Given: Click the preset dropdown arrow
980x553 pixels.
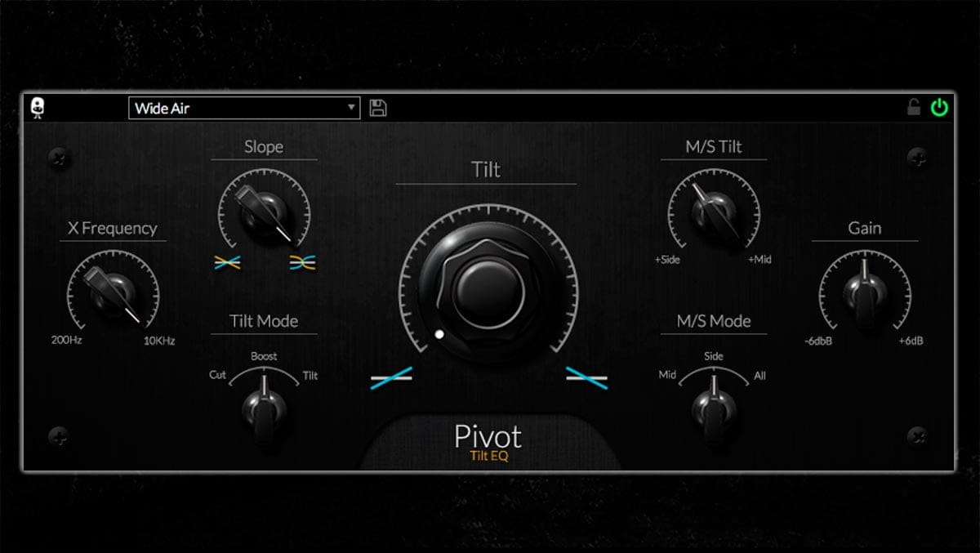Looking at the screenshot, I should [351, 108].
